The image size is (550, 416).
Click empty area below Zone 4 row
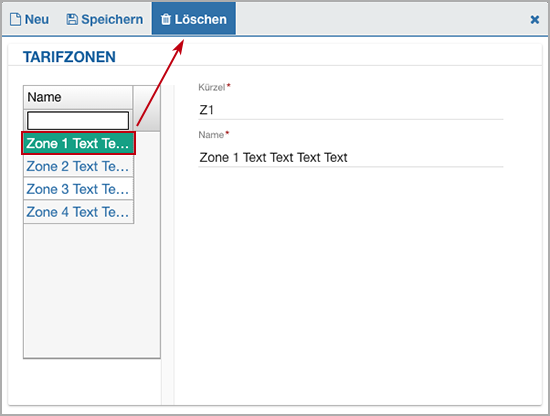pos(92,290)
